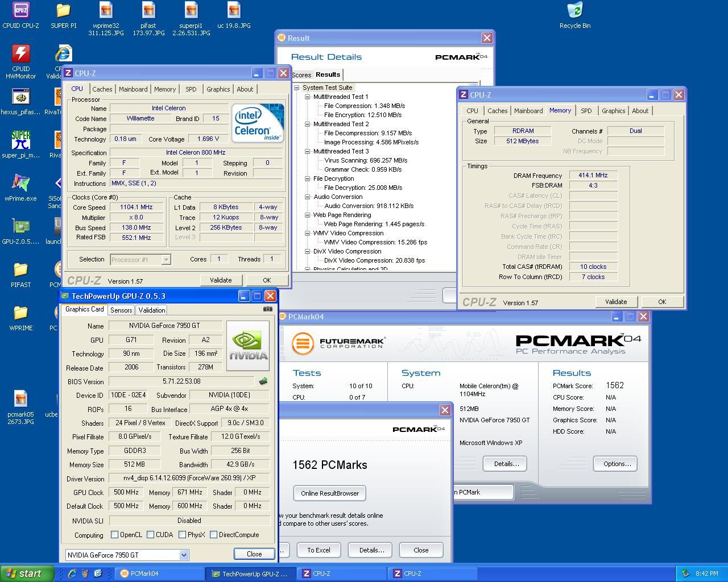This screenshot has width=728, height=582.
Task: Enable the CUDA checkbox
Action: coord(150,535)
